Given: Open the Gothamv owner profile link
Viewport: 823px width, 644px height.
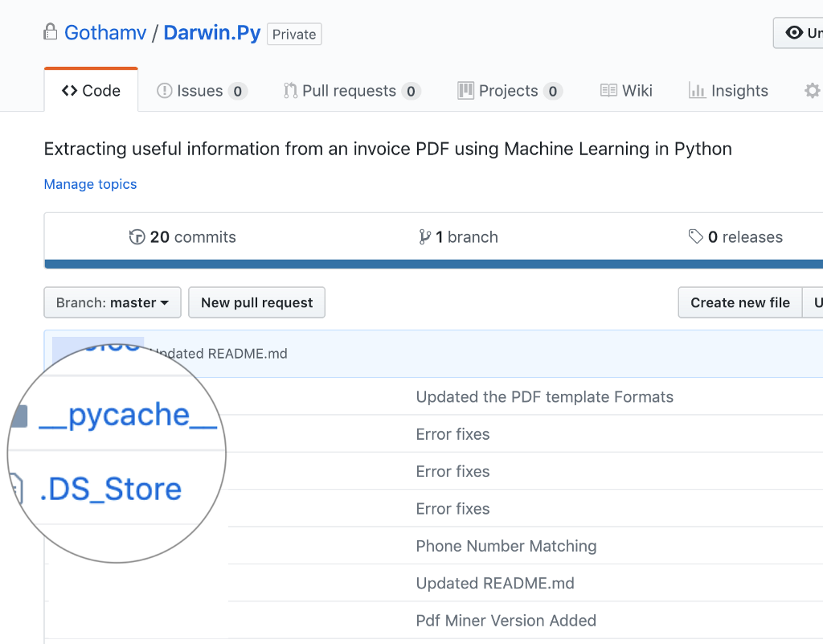Looking at the screenshot, I should pos(105,32).
